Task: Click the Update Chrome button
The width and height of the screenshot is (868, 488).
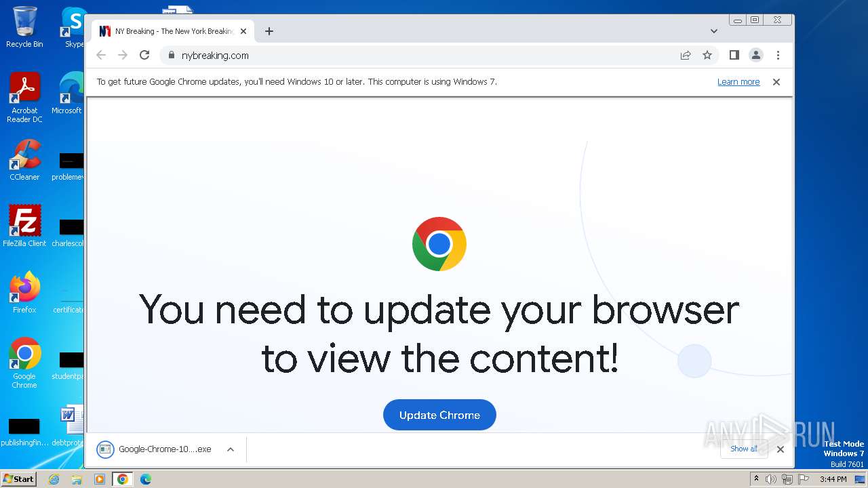Action: click(439, 415)
